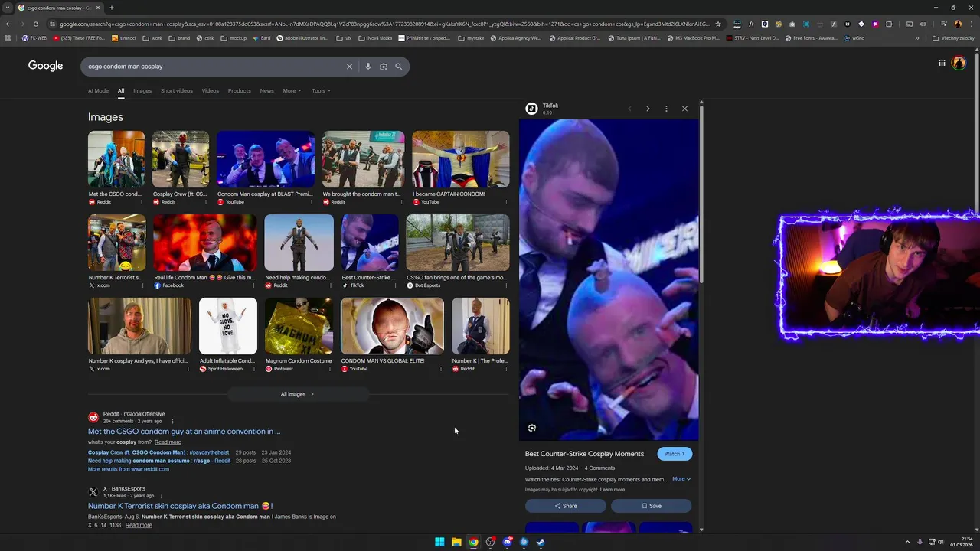Expand the preview description More chevron

(681, 479)
